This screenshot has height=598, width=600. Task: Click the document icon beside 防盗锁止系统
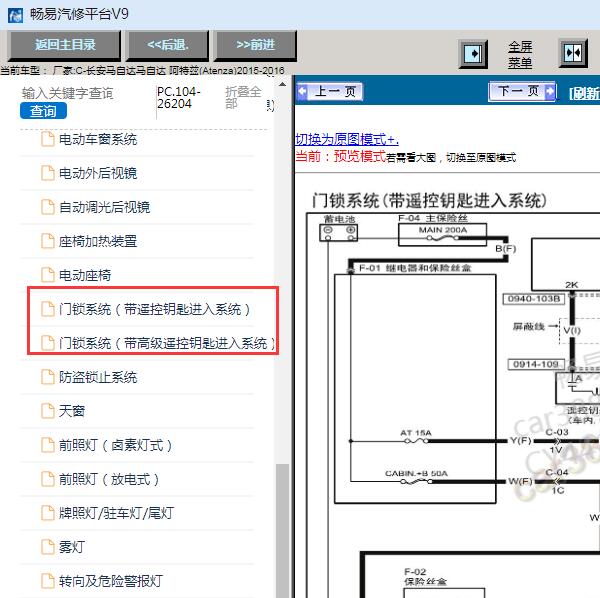click(x=48, y=377)
